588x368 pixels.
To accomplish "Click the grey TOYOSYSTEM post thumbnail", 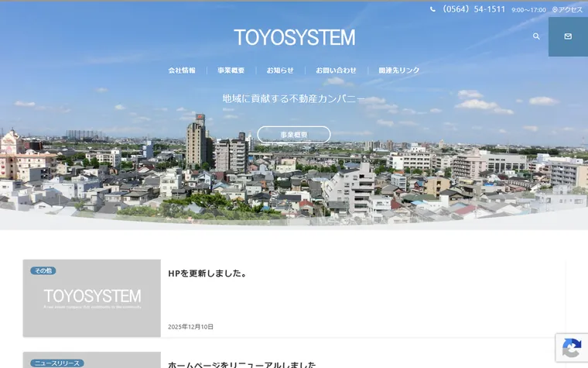I will point(92,298).
